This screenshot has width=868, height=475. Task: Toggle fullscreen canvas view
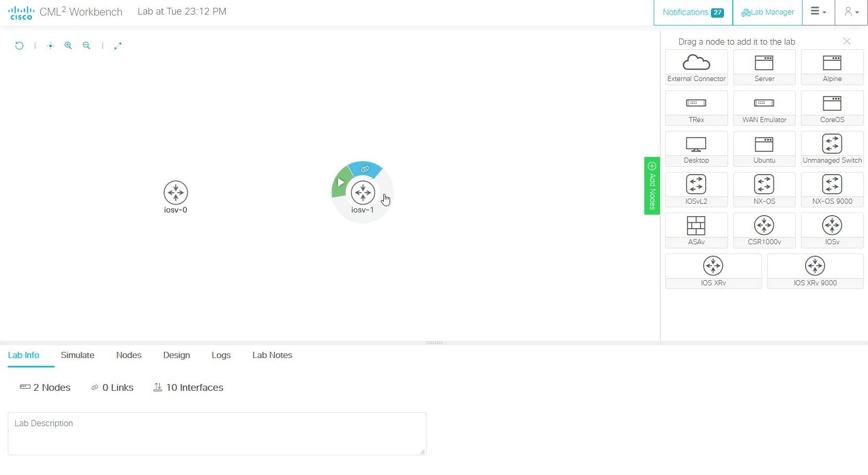[x=118, y=46]
